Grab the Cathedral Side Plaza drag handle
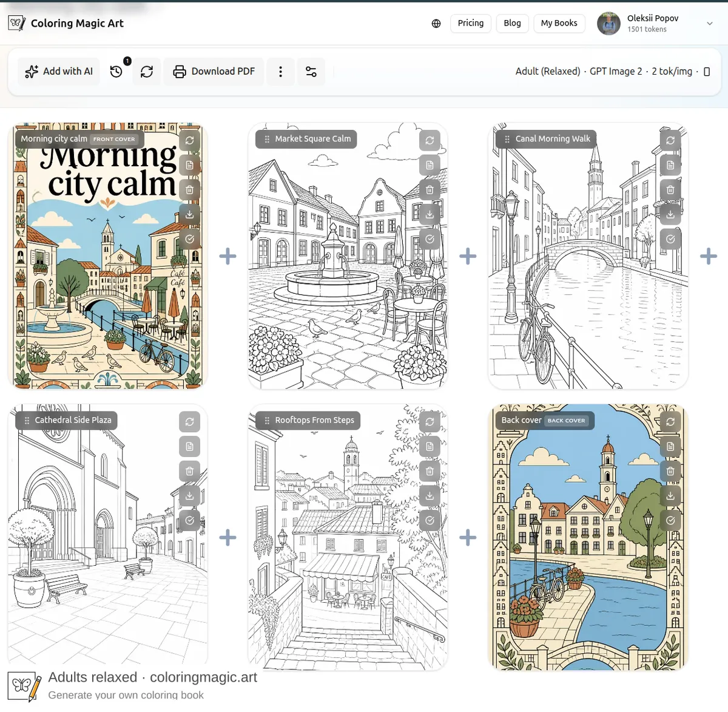 point(27,420)
